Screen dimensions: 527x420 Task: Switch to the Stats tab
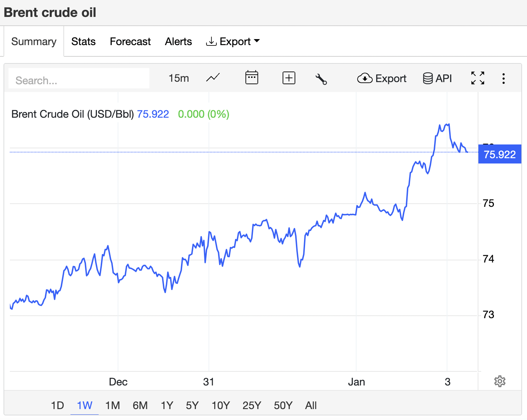83,42
